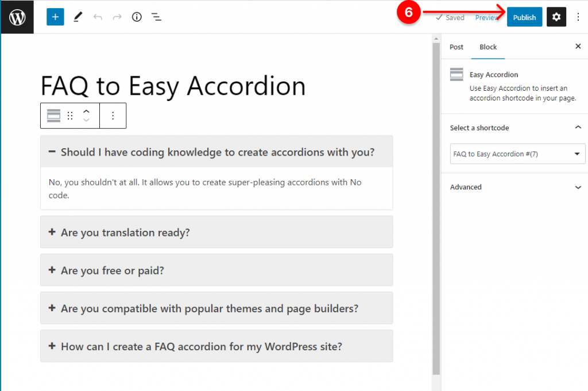Toggle the settings gear sidebar

(556, 17)
